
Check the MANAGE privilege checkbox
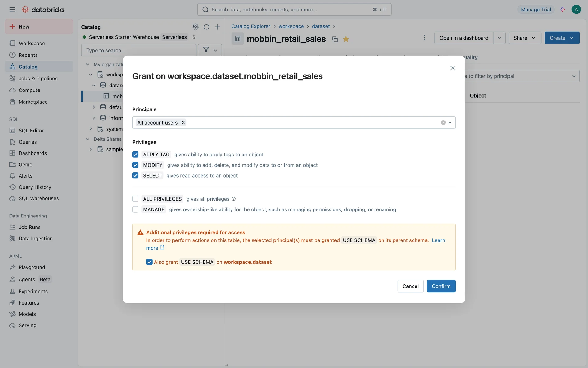click(x=135, y=209)
